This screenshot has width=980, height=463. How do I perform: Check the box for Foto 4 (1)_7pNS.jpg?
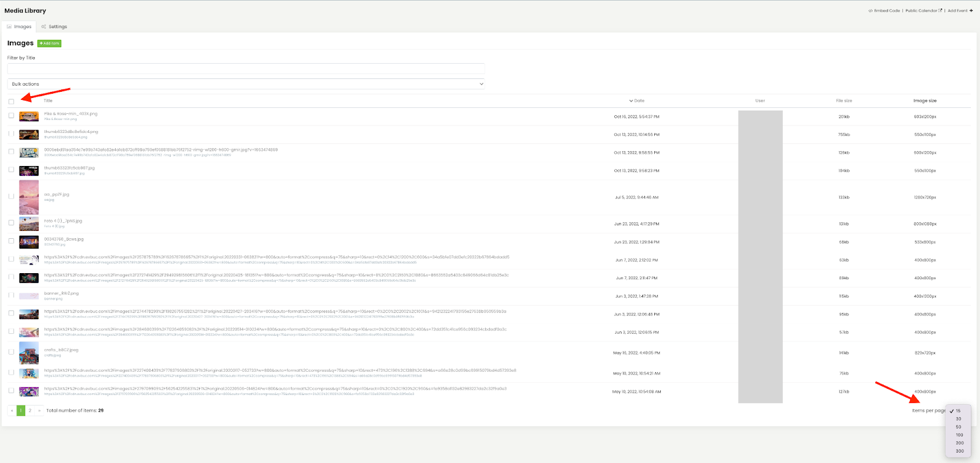tap(11, 223)
